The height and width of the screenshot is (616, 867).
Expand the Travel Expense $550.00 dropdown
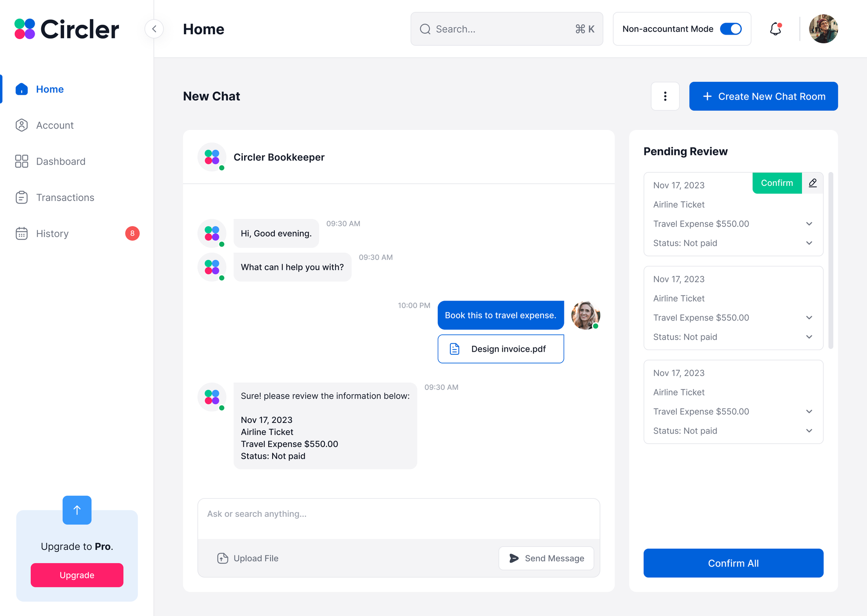(809, 224)
